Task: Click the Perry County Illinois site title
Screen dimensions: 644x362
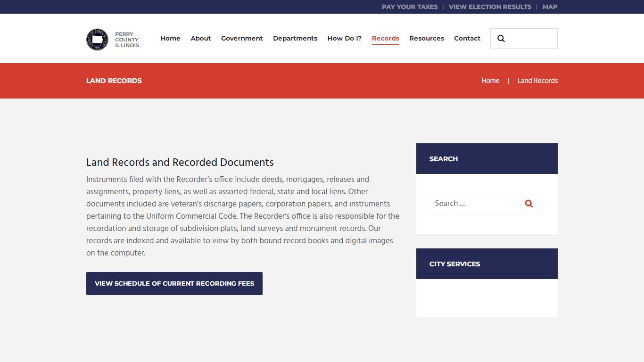Action: coord(127,40)
